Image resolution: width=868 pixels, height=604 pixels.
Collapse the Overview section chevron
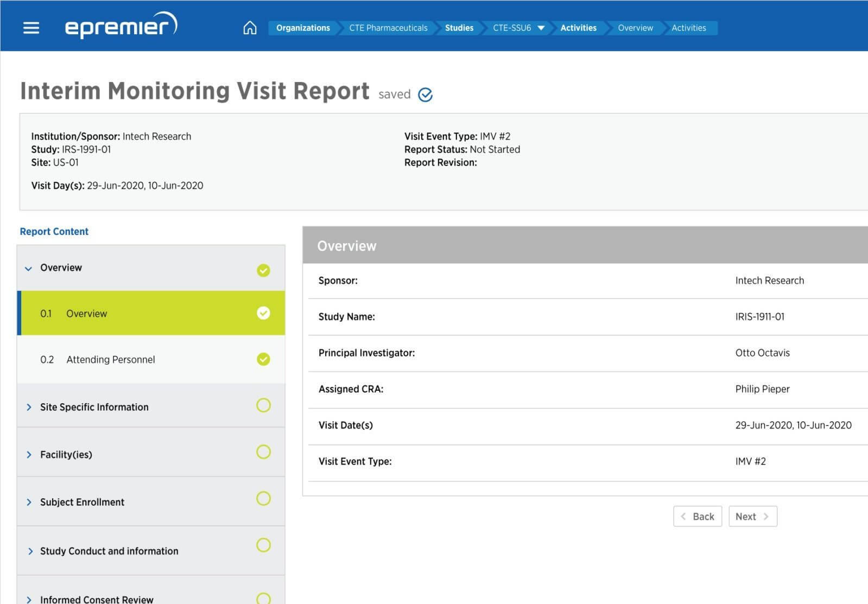coord(29,268)
